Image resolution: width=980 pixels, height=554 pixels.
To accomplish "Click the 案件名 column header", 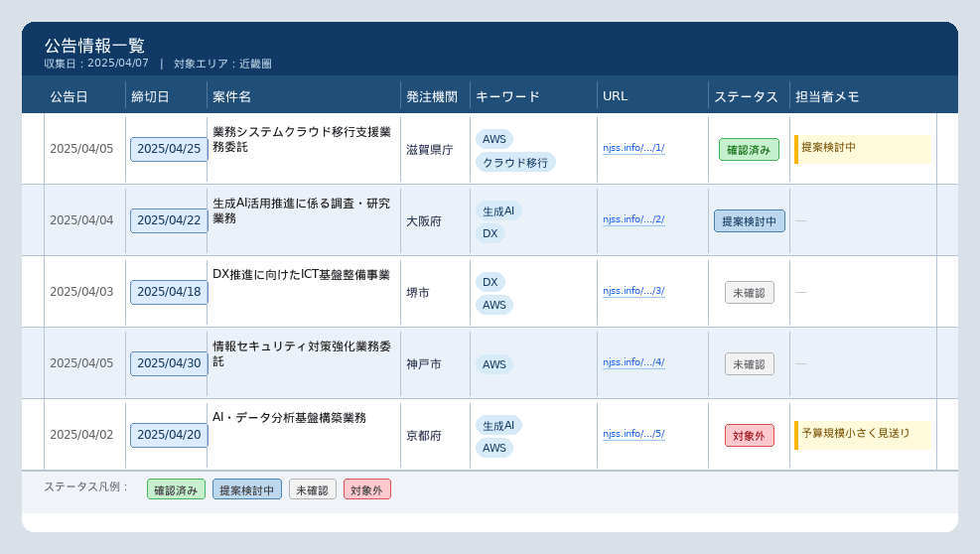I will click(x=231, y=97).
